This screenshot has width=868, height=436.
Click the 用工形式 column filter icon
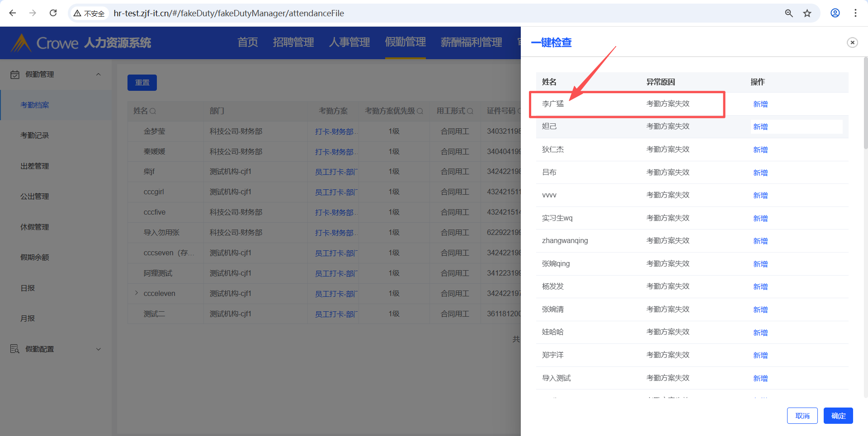470,111
